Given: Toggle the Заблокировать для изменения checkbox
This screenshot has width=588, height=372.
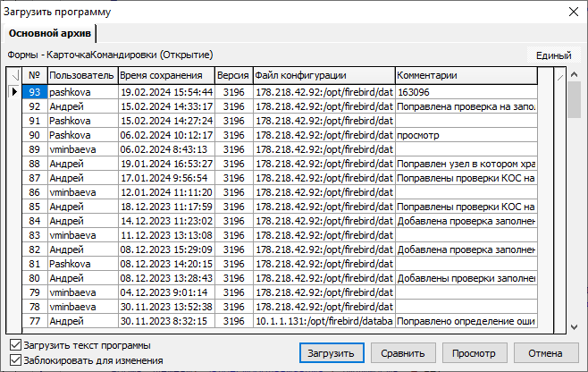Looking at the screenshot, I should click(14, 360).
